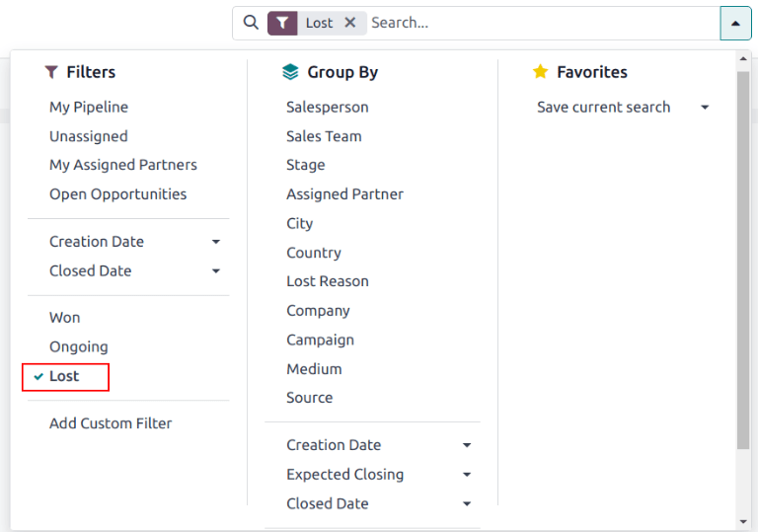The image size is (758, 532).
Task: Remove the Lost filter facet
Action: click(350, 23)
